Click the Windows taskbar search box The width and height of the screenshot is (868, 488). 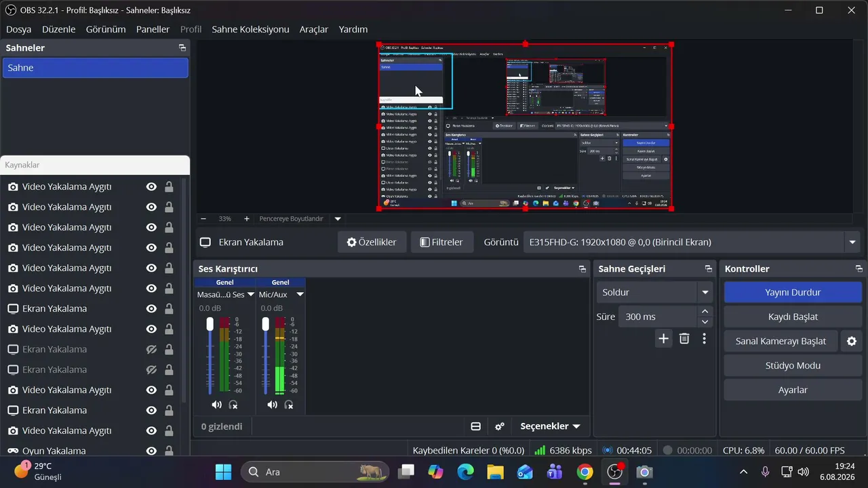(x=315, y=472)
